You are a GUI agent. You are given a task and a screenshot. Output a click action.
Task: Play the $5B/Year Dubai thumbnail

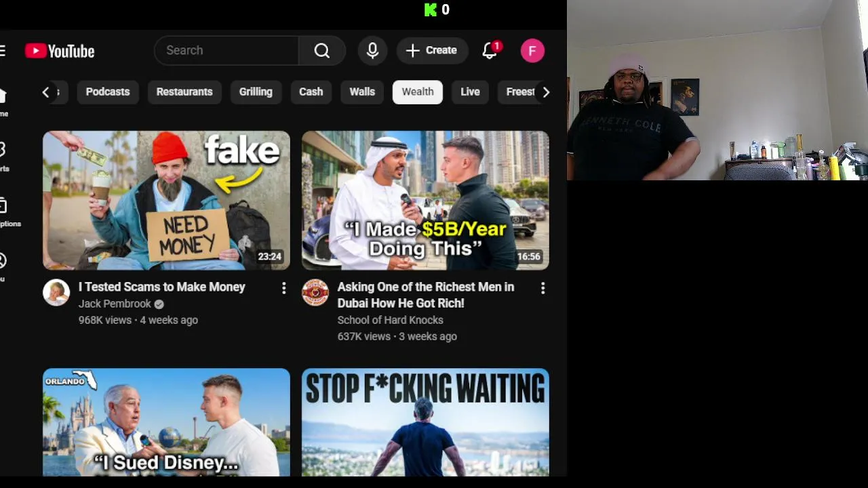(x=425, y=201)
